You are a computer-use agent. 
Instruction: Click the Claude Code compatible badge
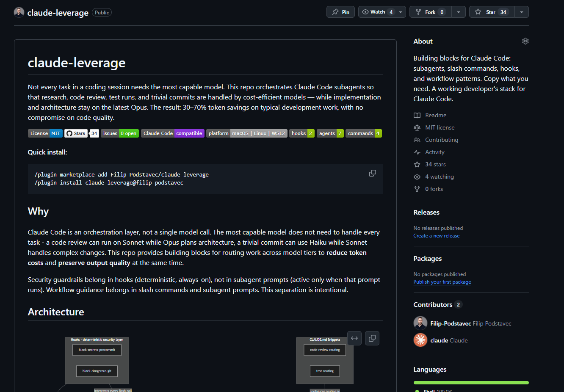173,133
